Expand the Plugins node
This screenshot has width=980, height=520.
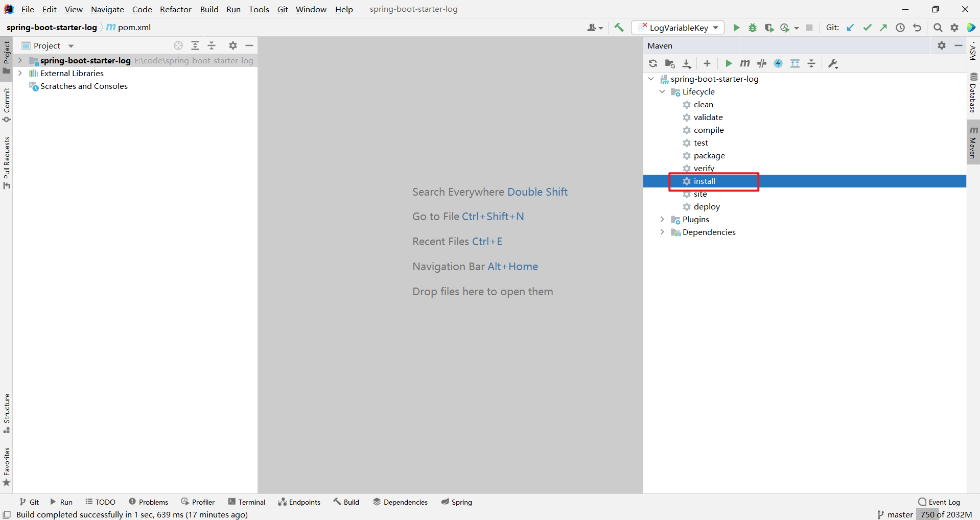pos(662,219)
